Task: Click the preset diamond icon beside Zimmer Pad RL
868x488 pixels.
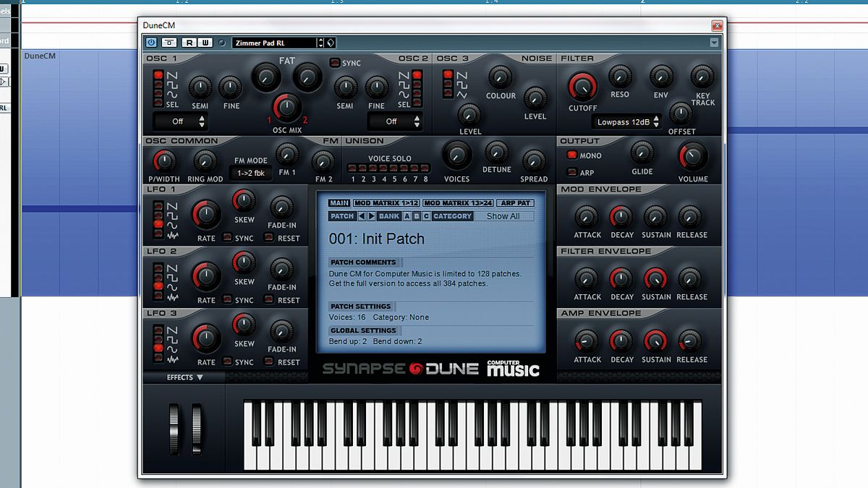Action: pos(330,43)
